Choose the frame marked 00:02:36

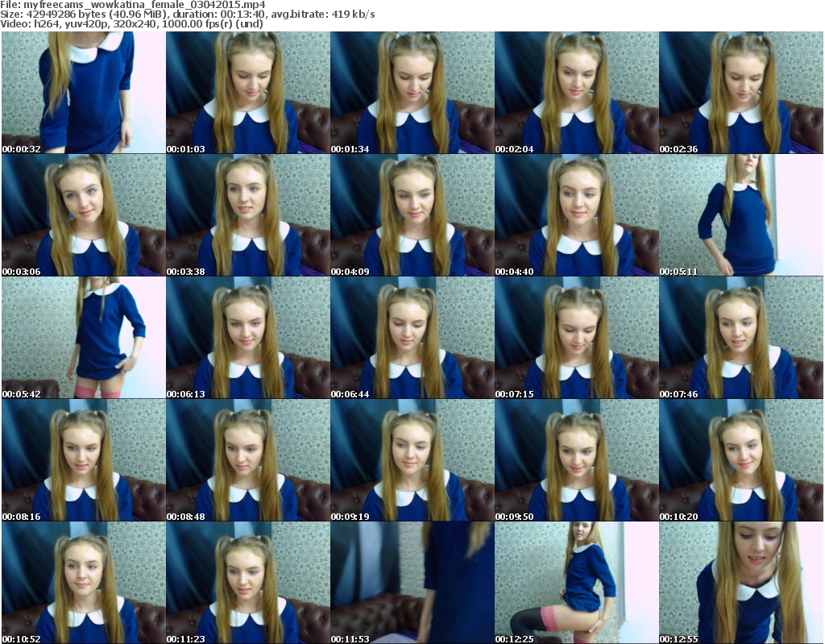click(741, 93)
